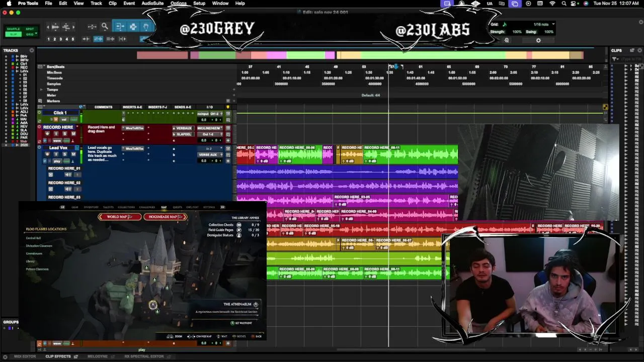
Task: Open the gear settings icon near Grid
Action: point(538,41)
